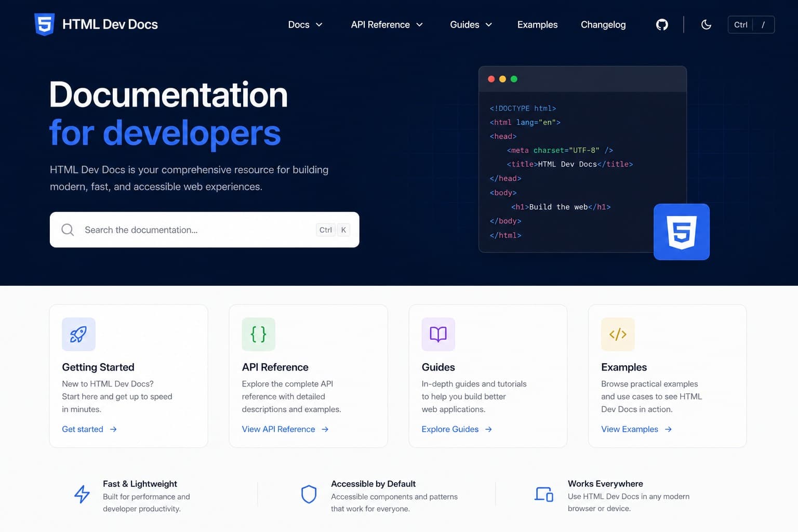Expand the API Reference dropdown in navbar
Viewport: 798px width, 532px height.
387,24
